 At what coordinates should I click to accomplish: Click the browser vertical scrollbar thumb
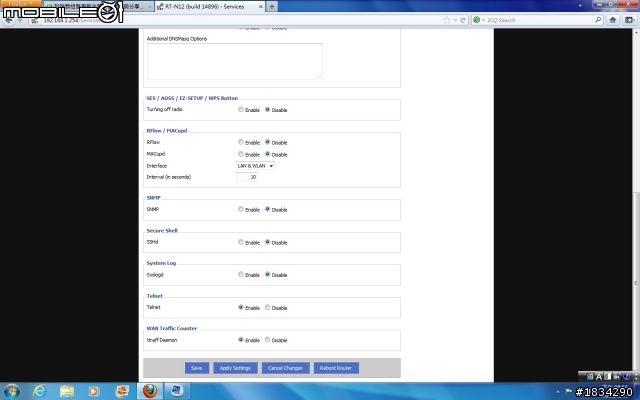(x=636, y=282)
